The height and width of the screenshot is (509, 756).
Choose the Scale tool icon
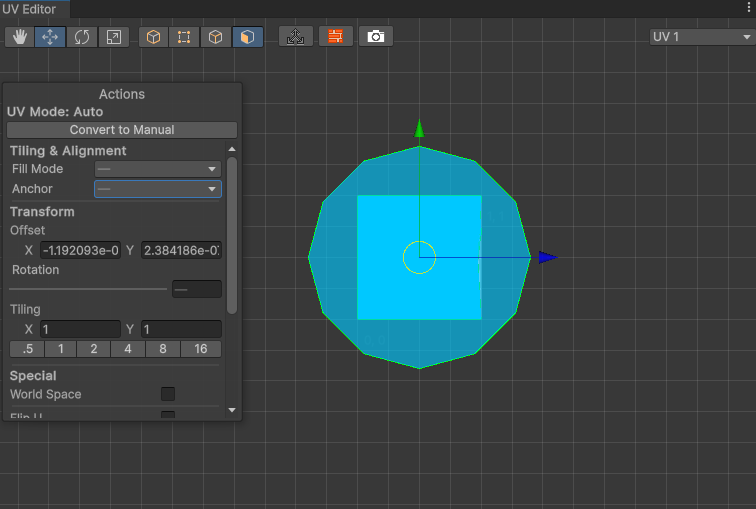click(x=114, y=37)
